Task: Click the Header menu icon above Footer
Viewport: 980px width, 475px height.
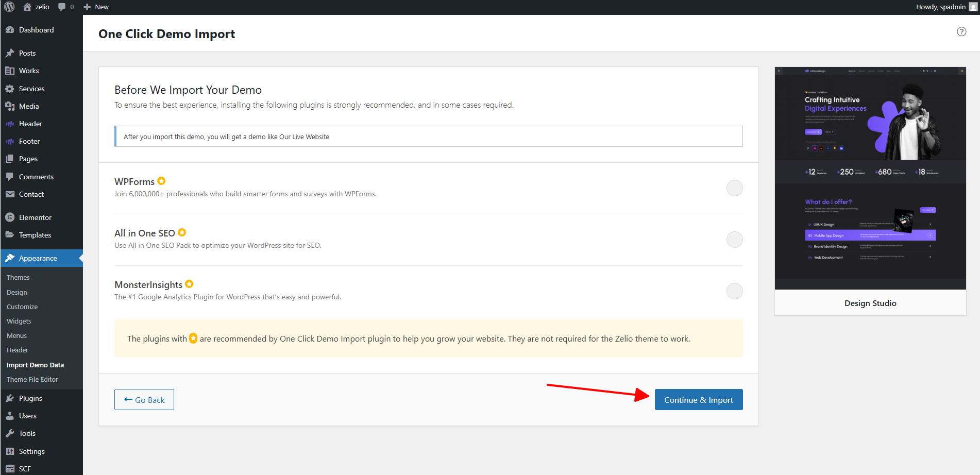Action: (10, 124)
